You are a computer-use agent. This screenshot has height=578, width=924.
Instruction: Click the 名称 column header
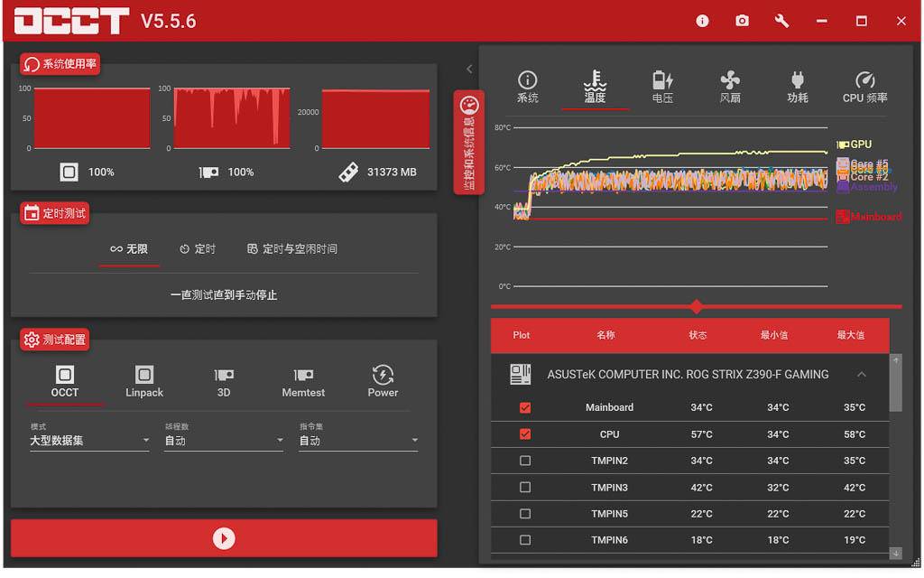coord(605,335)
